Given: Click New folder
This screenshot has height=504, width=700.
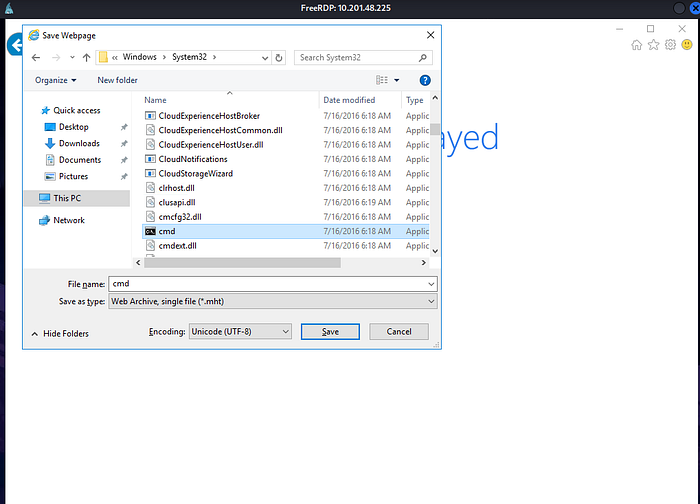Looking at the screenshot, I should [x=117, y=80].
